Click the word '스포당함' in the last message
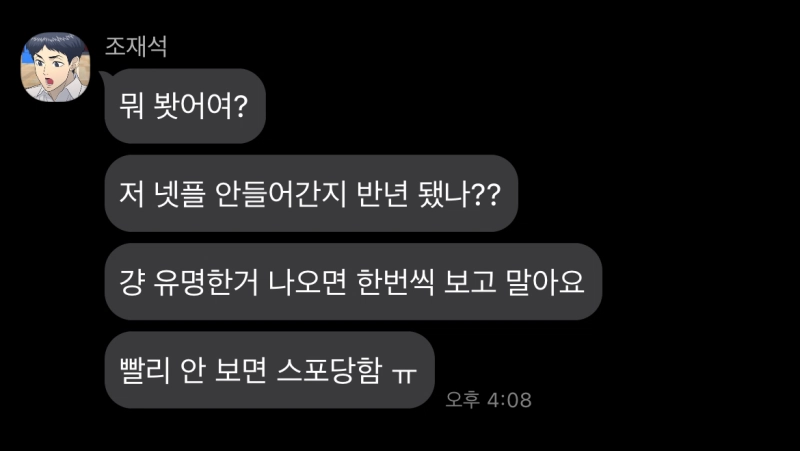Screen dimensions: 800x451 [x=329, y=370]
